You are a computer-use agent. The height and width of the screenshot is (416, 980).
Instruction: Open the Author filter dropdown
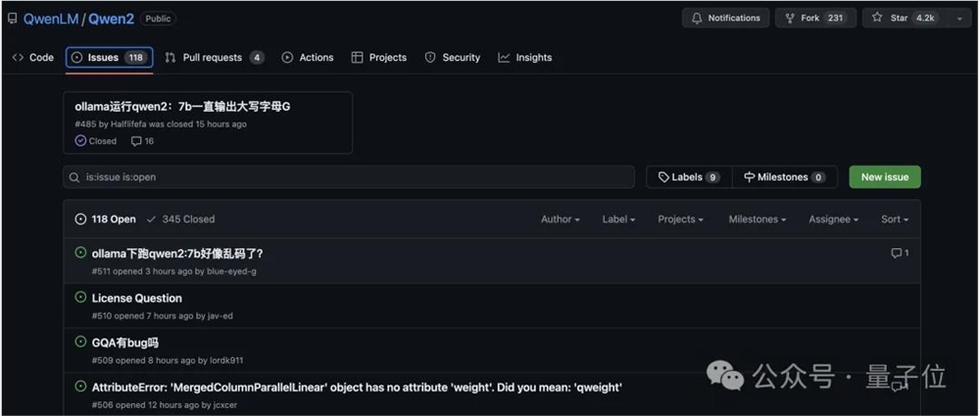click(561, 219)
